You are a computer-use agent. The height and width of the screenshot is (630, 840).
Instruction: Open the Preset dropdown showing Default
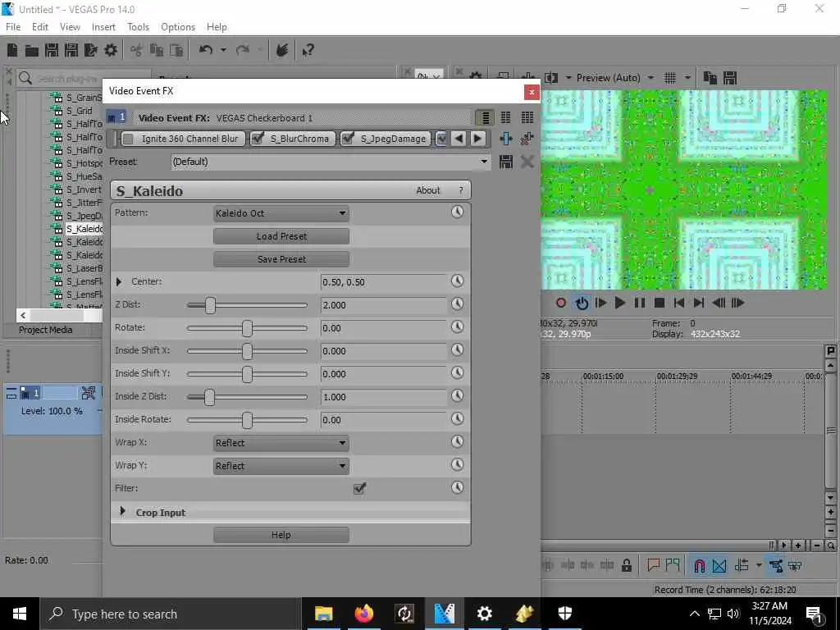(331, 162)
